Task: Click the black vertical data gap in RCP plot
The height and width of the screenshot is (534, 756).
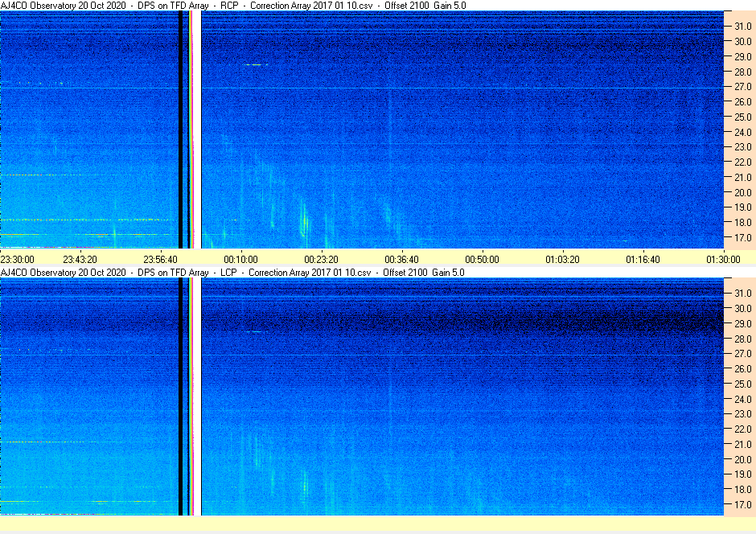Action: [181, 129]
